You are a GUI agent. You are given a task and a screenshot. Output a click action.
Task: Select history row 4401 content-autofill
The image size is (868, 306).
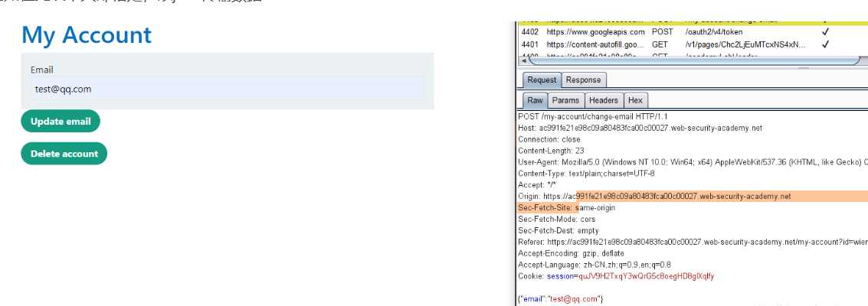coord(595,44)
